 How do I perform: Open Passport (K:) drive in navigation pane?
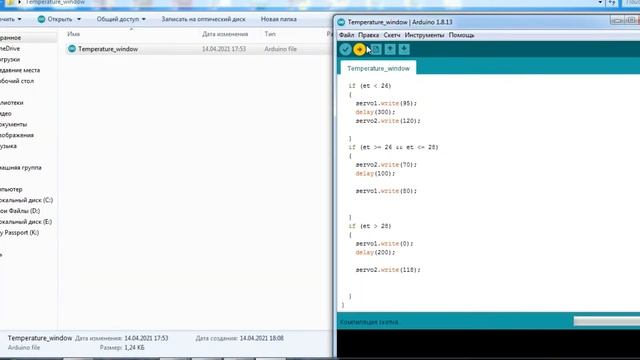point(20,232)
